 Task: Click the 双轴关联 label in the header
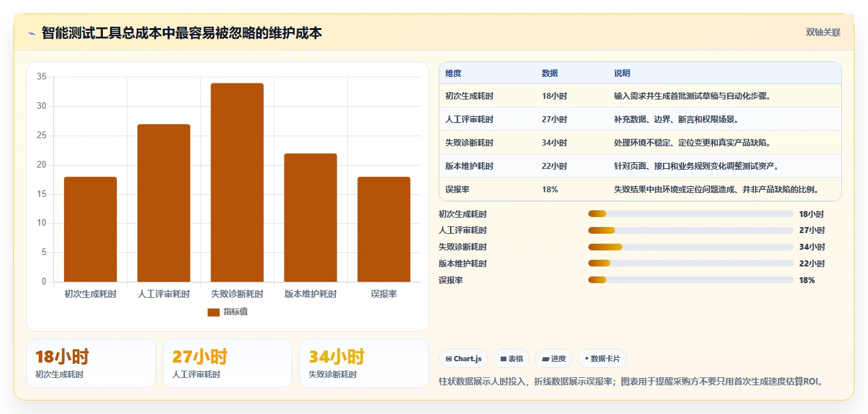[x=823, y=32]
